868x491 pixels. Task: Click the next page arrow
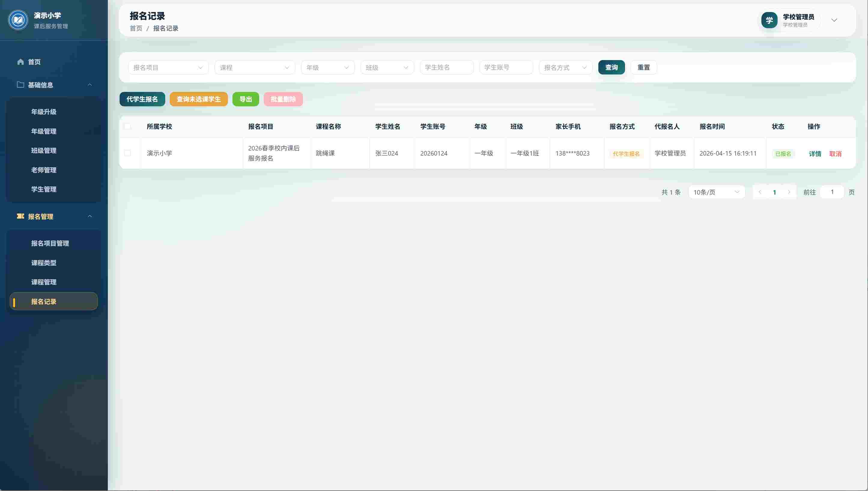point(789,192)
